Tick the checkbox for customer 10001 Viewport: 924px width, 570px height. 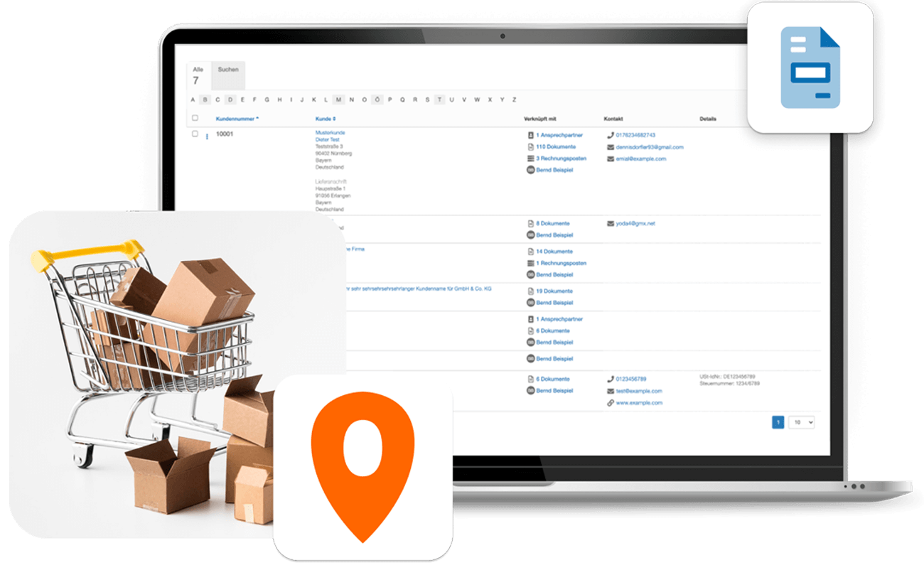pyautogui.click(x=195, y=134)
